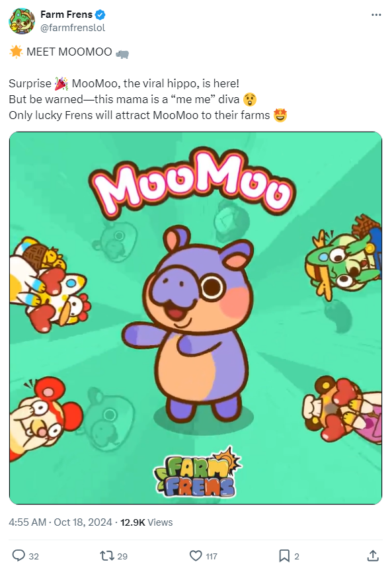
Task: Click the 117 likes count
Action: point(212,556)
